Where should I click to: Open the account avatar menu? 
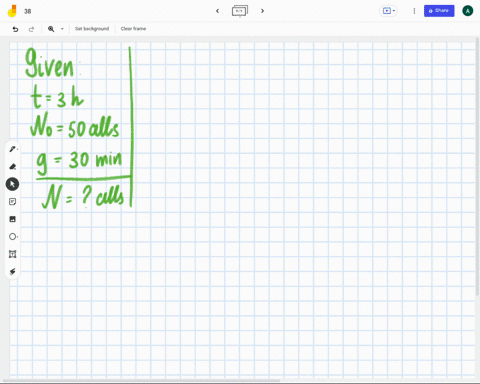point(468,11)
